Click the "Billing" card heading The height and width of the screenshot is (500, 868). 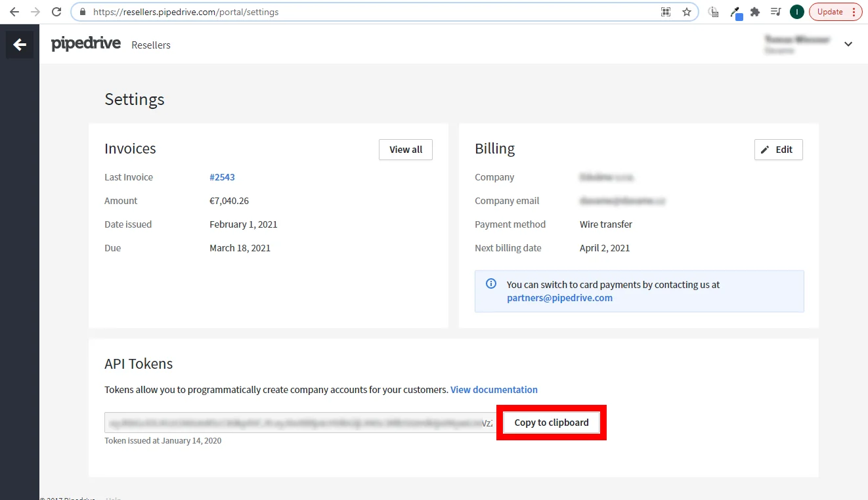[x=495, y=149]
